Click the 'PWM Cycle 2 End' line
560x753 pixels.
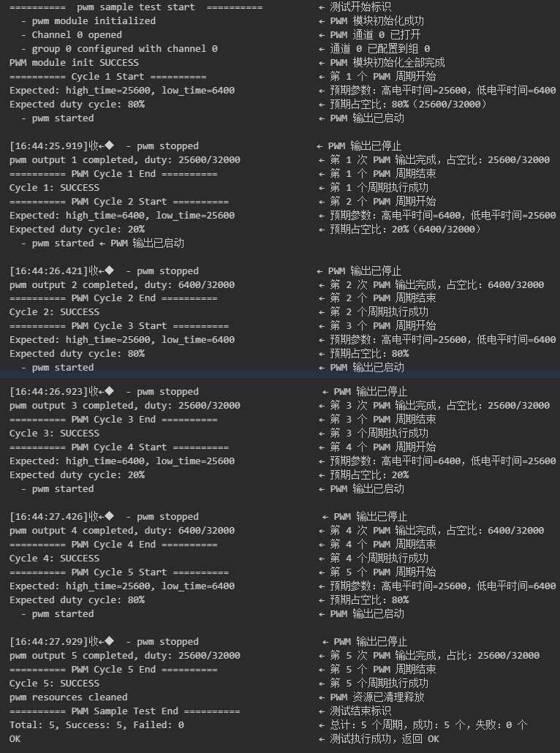click(x=113, y=298)
